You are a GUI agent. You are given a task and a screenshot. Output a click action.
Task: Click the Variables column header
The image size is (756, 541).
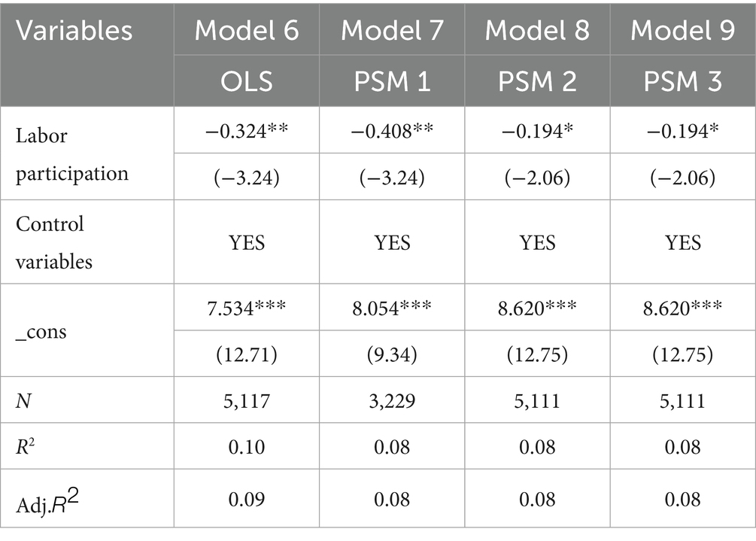pos(74,31)
